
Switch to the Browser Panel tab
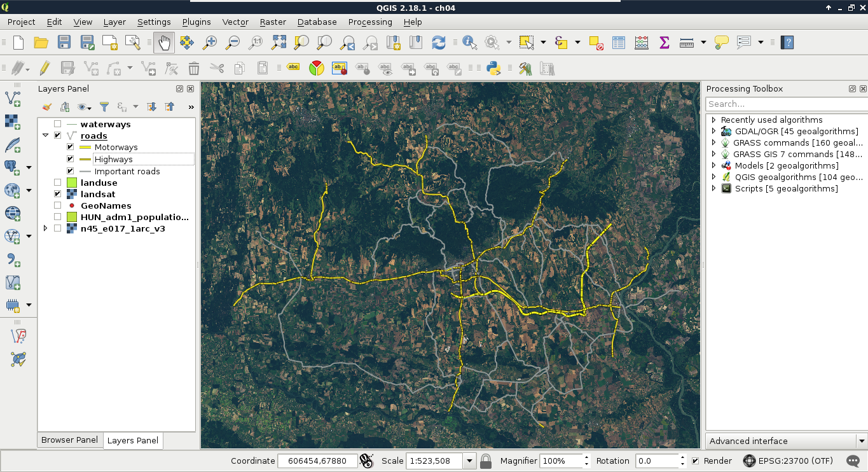[69, 440]
